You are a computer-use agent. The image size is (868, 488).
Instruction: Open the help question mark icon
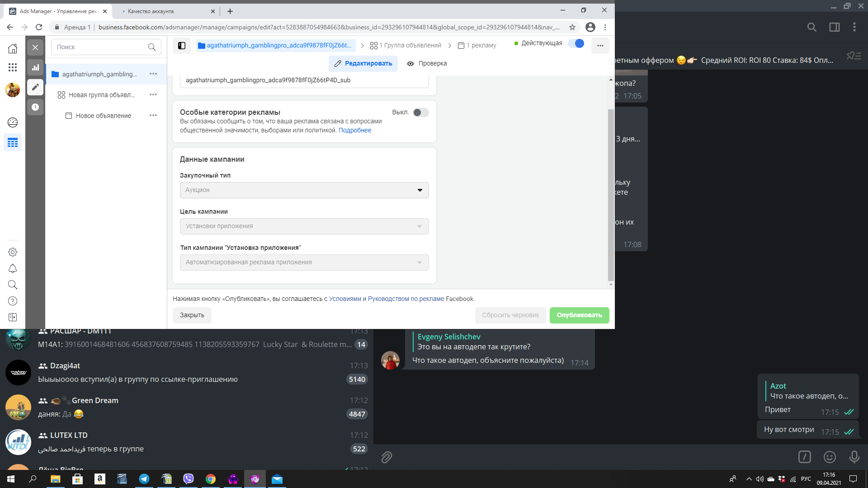[x=13, y=301]
